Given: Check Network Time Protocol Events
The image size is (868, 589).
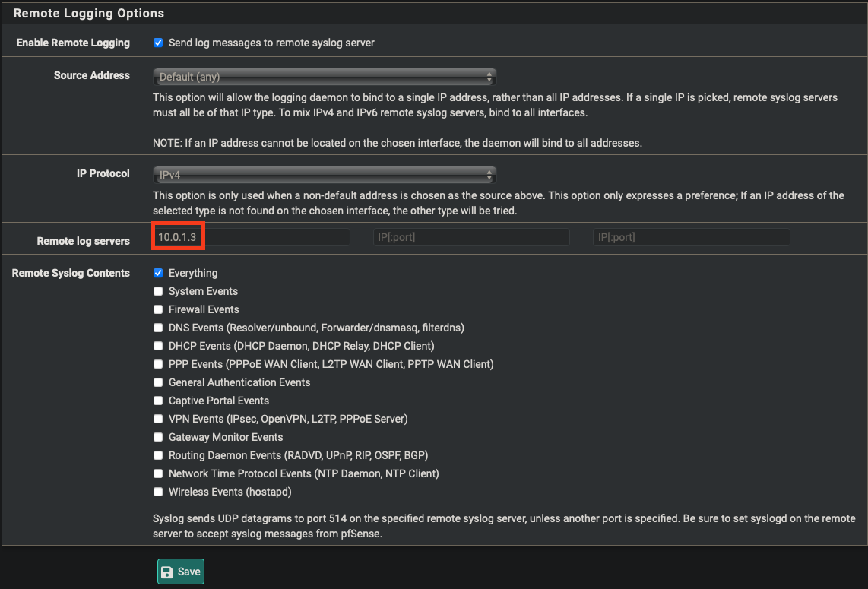Looking at the screenshot, I should [158, 473].
